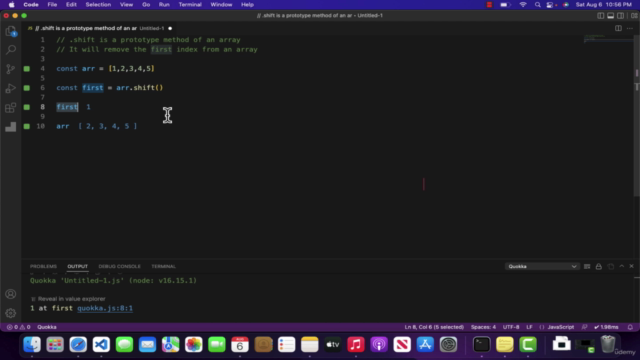This screenshot has height=360, width=640.
Task: Click Ln 8, Col 6 cursor position
Action: click(x=434, y=327)
